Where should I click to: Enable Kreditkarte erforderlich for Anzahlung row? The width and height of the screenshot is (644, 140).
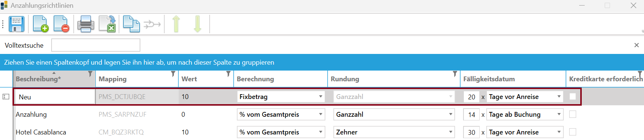click(573, 114)
